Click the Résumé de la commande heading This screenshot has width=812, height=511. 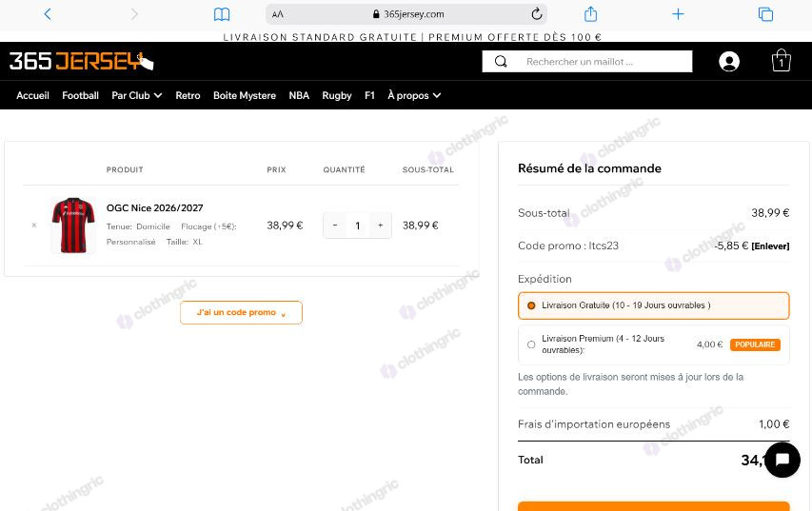click(x=589, y=168)
